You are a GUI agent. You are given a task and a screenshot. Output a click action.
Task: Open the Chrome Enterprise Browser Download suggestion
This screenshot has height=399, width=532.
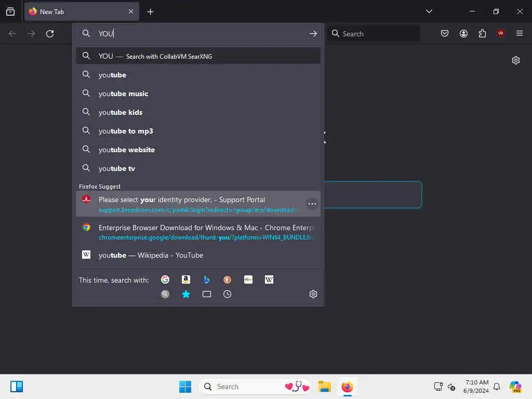(198, 232)
